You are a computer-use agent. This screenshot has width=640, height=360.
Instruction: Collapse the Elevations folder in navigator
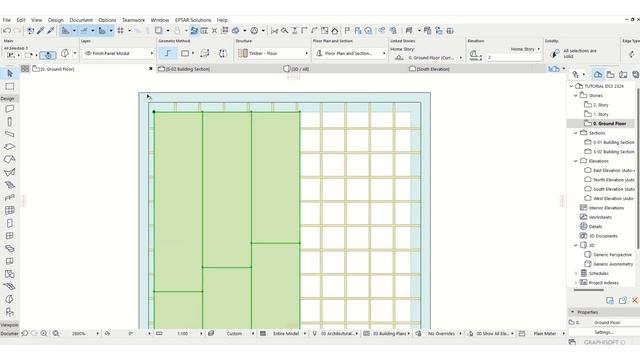point(576,161)
